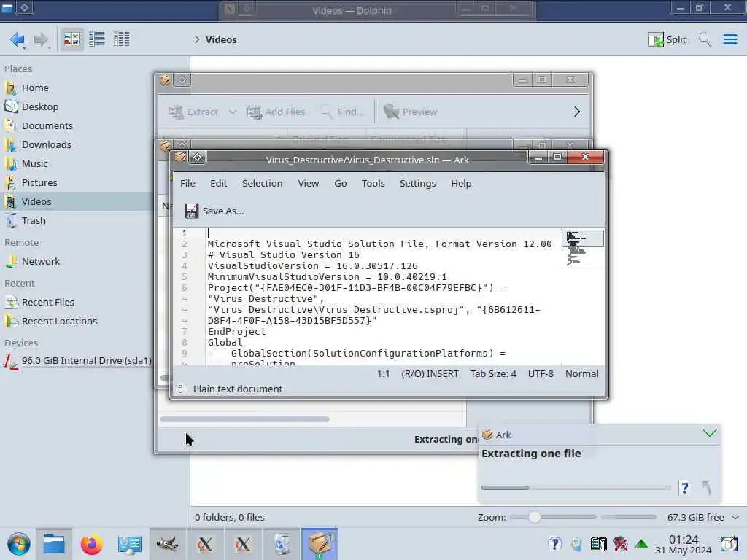Click Videos in the breadcrumb path
The width and height of the screenshot is (747, 560).
click(x=221, y=39)
